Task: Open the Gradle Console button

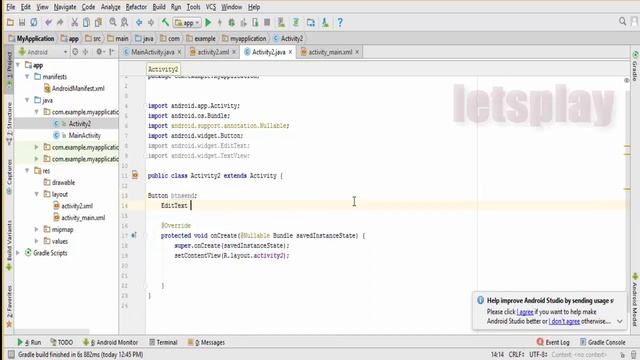Action: (x=602, y=342)
